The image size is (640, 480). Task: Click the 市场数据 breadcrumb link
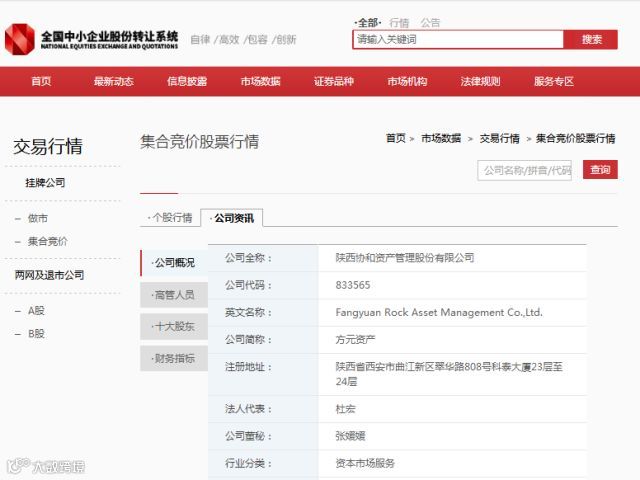click(x=441, y=138)
